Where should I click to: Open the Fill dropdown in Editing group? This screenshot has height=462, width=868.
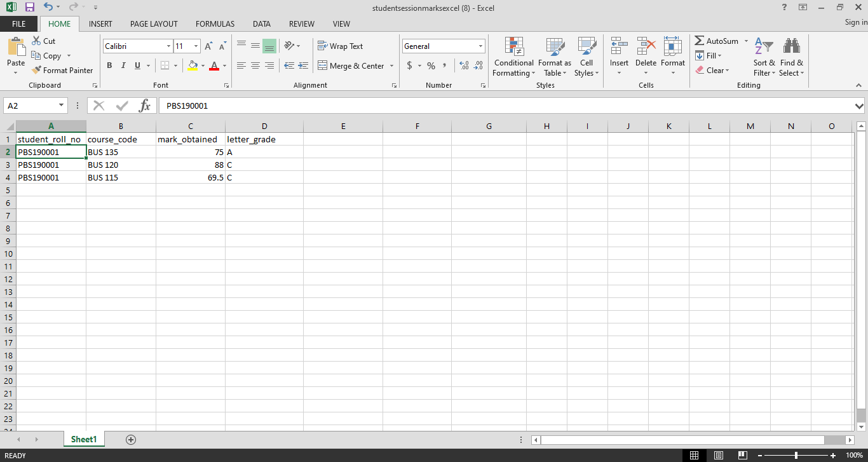click(x=709, y=55)
